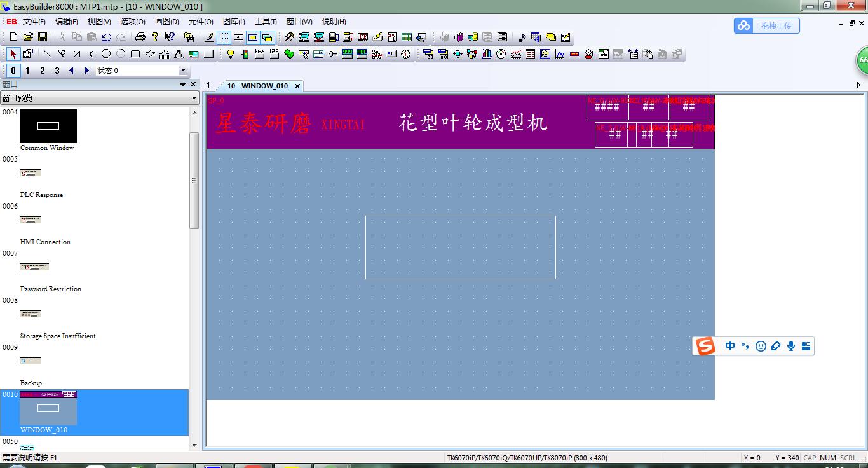This screenshot has width=868, height=468.
Task: Insert a Meter Display gauge object
Action: click(501, 54)
